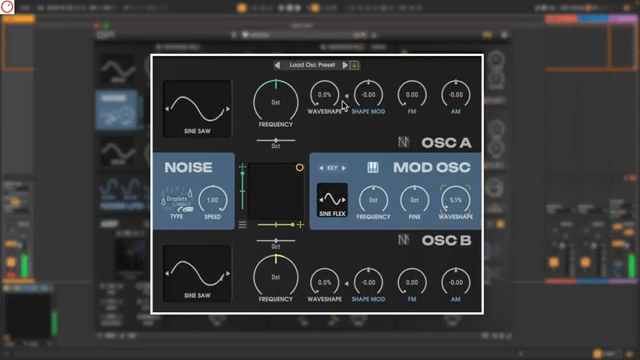The image size is (640, 360).
Task: Select next OSC A waveform arrow
Action: [228, 109]
